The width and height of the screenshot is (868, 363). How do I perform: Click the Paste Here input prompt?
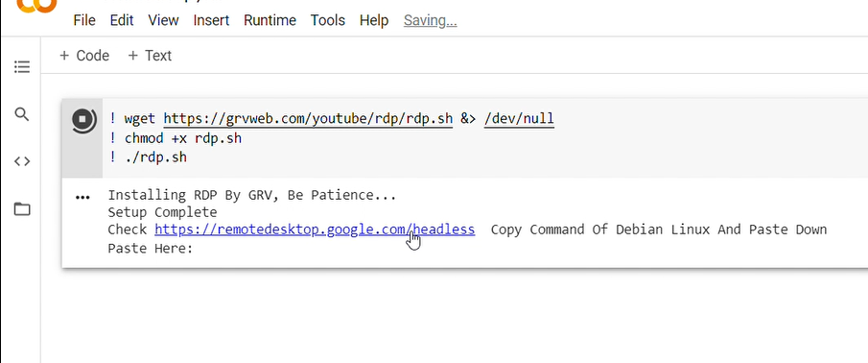150,248
